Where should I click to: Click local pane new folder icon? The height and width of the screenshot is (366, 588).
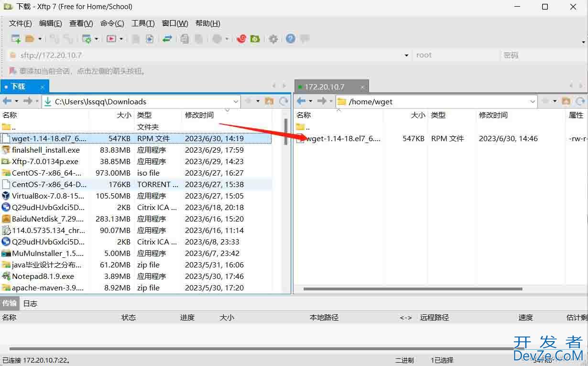269,101
